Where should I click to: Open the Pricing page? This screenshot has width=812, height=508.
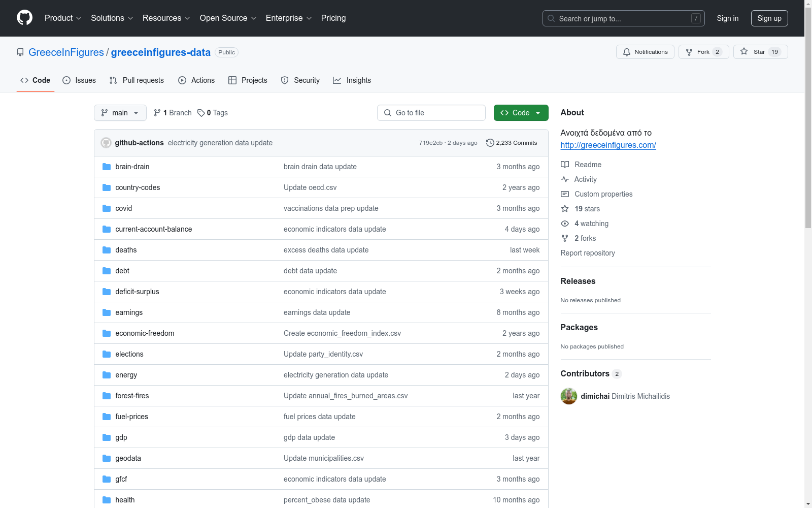coord(333,18)
